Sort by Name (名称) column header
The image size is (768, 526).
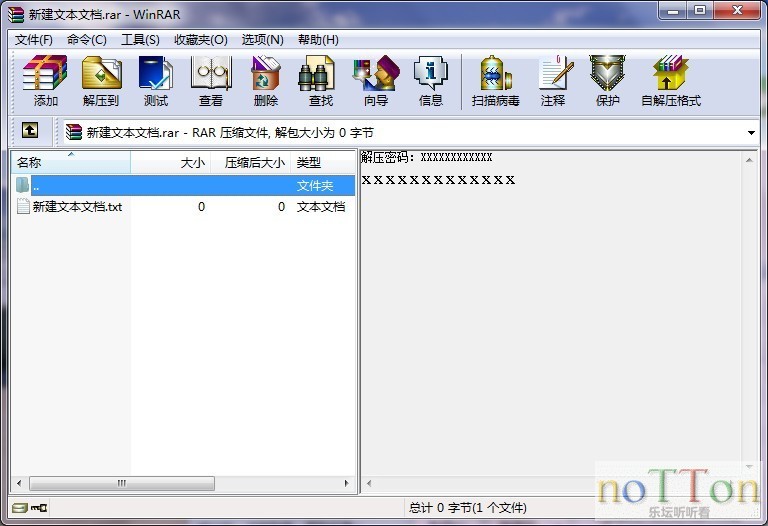coord(71,163)
